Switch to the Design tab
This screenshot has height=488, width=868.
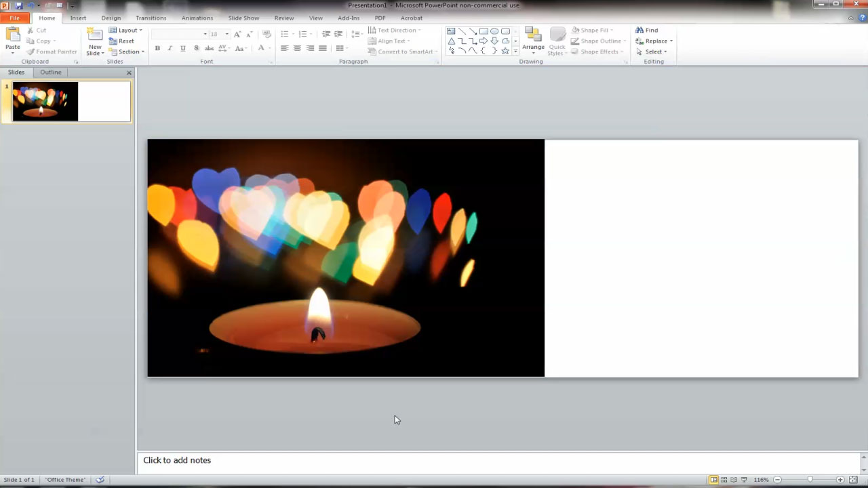pyautogui.click(x=111, y=18)
